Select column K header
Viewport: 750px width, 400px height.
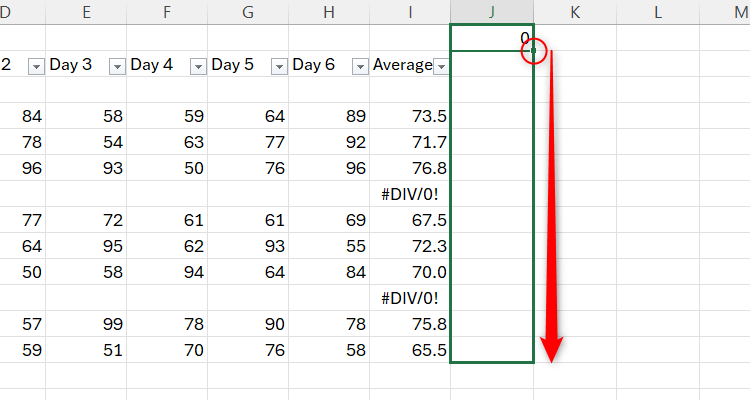(x=574, y=11)
